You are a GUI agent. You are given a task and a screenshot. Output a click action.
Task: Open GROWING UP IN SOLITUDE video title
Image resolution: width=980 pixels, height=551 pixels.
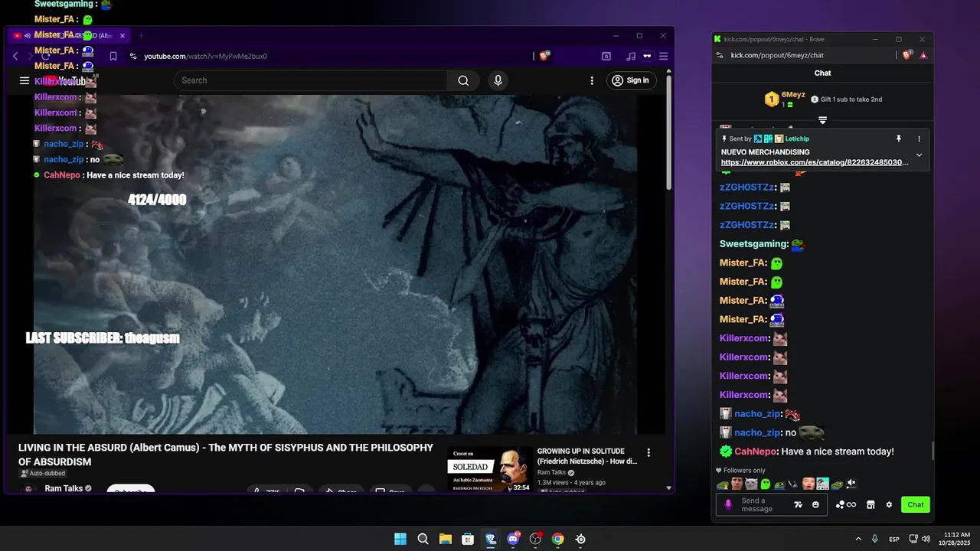[x=587, y=456]
